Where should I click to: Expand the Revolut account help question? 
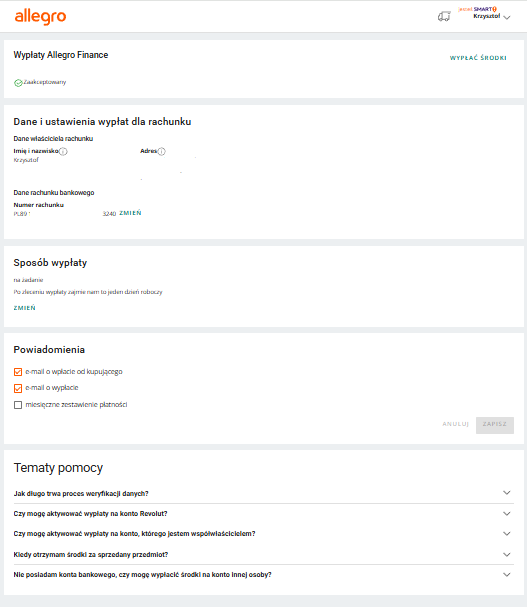(x=263, y=514)
